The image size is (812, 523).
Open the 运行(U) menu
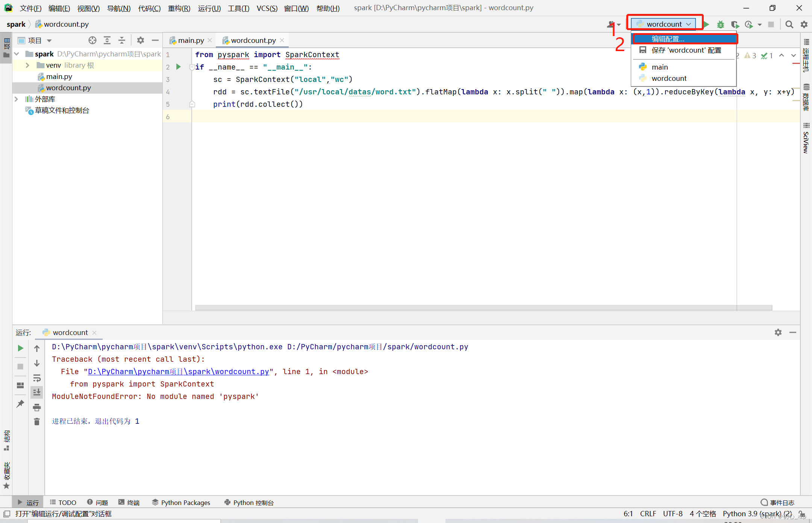209,8
